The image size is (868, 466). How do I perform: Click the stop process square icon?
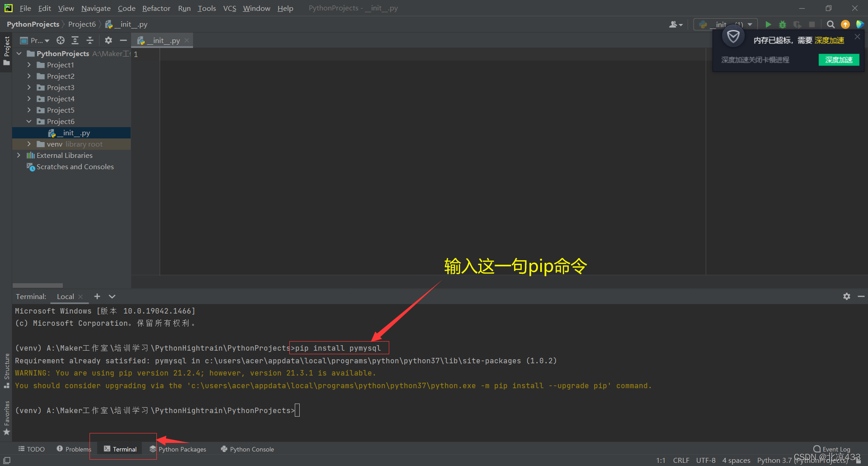tap(812, 24)
